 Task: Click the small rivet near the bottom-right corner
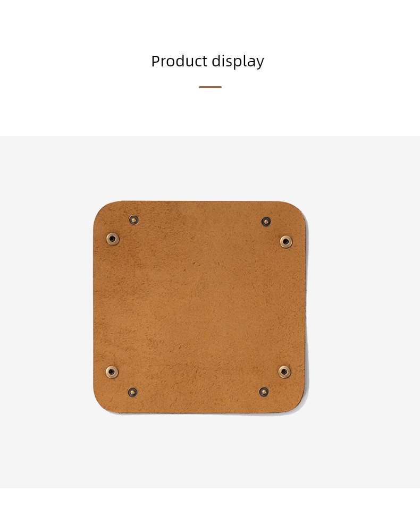click(x=264, y=392)
